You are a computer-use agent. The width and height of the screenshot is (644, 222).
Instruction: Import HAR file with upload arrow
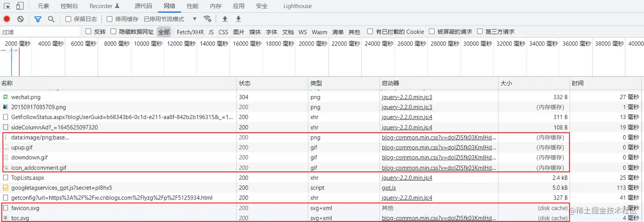[x=225, y=19]
